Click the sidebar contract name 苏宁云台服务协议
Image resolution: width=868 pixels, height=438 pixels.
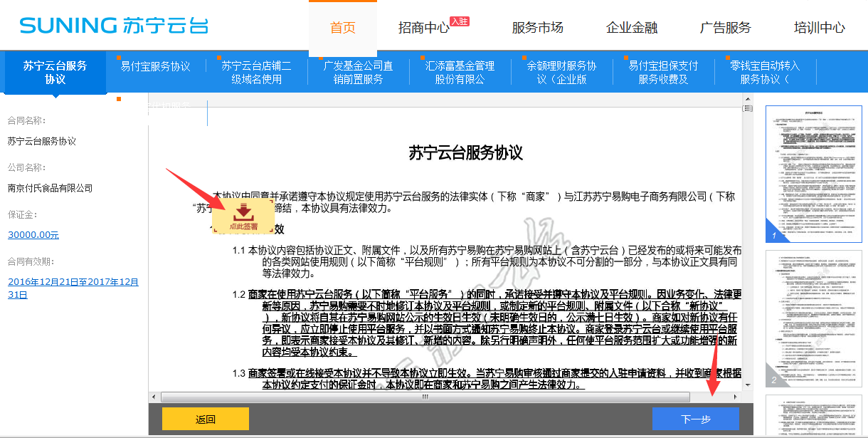pos(42,141)
